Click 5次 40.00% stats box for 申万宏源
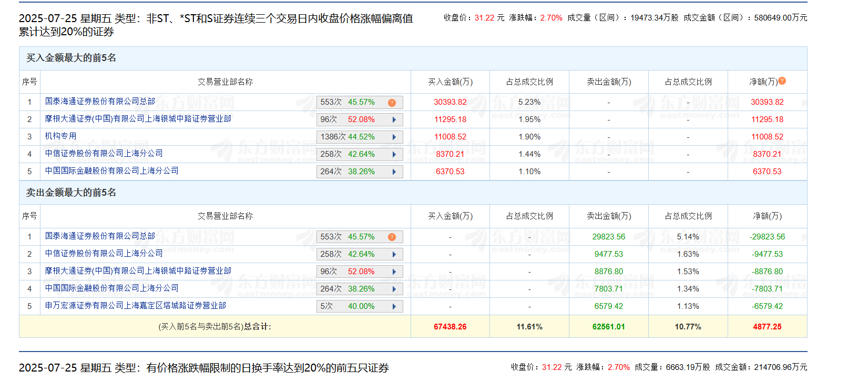This screenshot has width=868, height=381. point(360,306)
